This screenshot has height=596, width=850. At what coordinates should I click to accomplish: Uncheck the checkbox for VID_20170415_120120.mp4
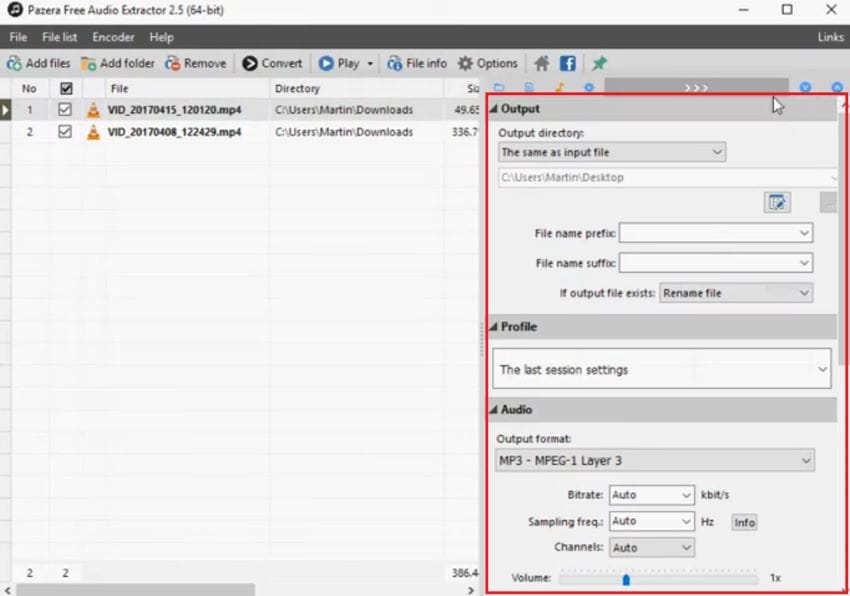pos(65,110)
